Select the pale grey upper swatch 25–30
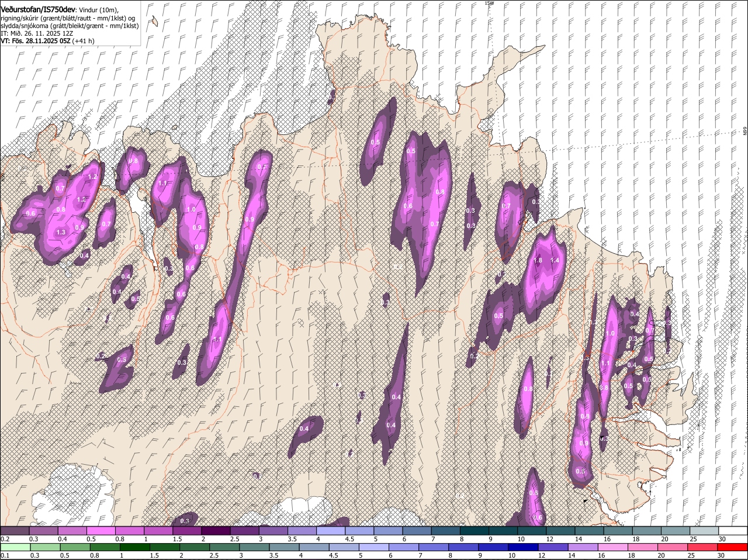The image size is (748, 560). click(x=704, y=531)
